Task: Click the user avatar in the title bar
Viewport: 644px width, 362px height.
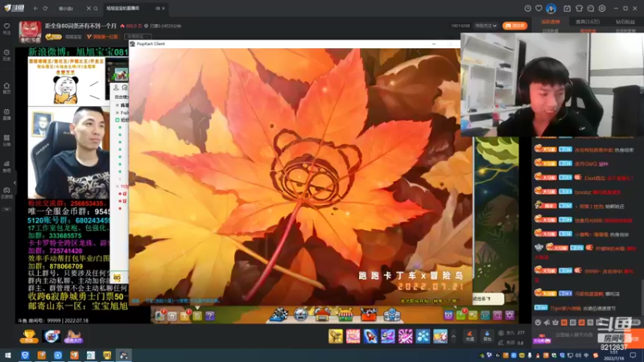Action: click(551, 8)
